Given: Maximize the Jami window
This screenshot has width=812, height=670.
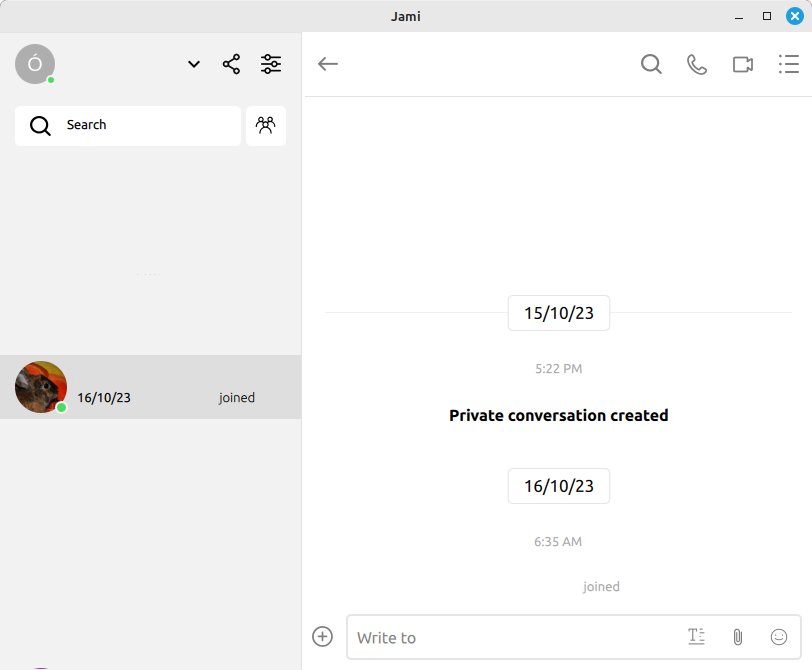Looking at the screenshot, I should (x=767, y=16).
